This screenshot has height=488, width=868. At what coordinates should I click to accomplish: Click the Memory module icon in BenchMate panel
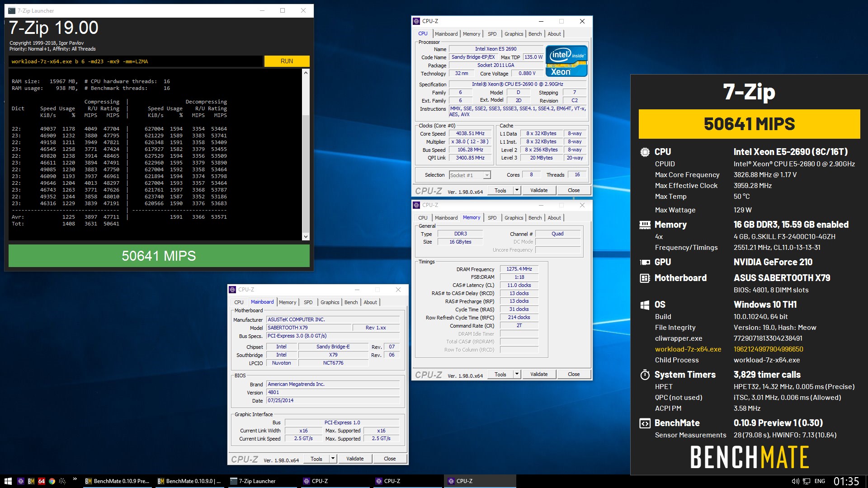pos(645,225)
